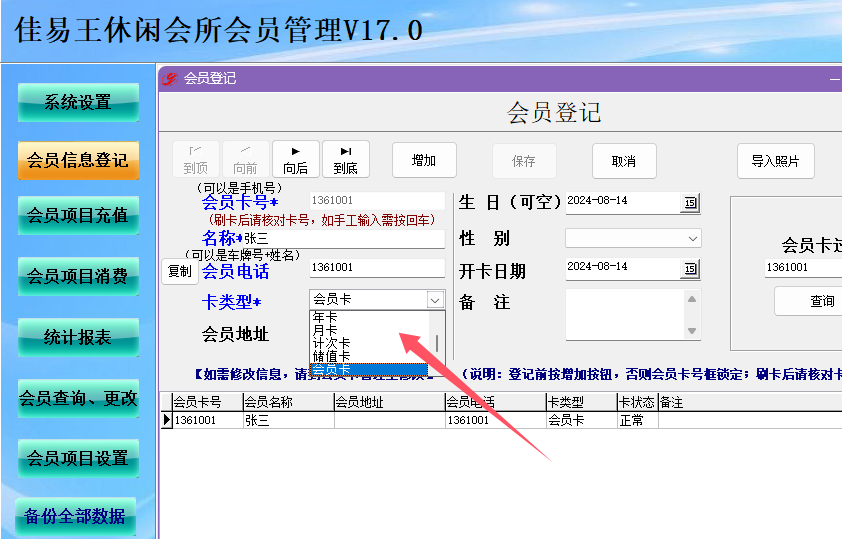Click the 取消 button

[x=624, y=161]
